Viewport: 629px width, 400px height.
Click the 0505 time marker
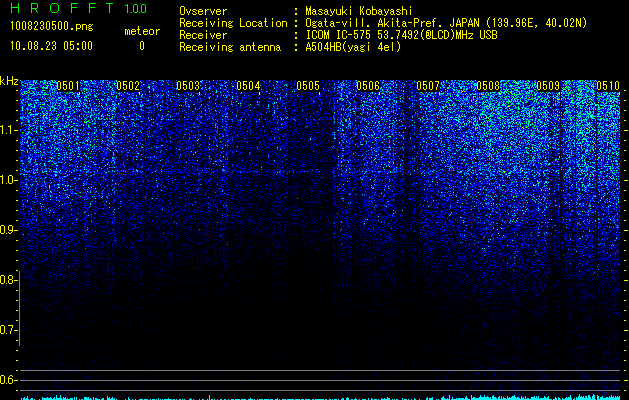(308, 86)
